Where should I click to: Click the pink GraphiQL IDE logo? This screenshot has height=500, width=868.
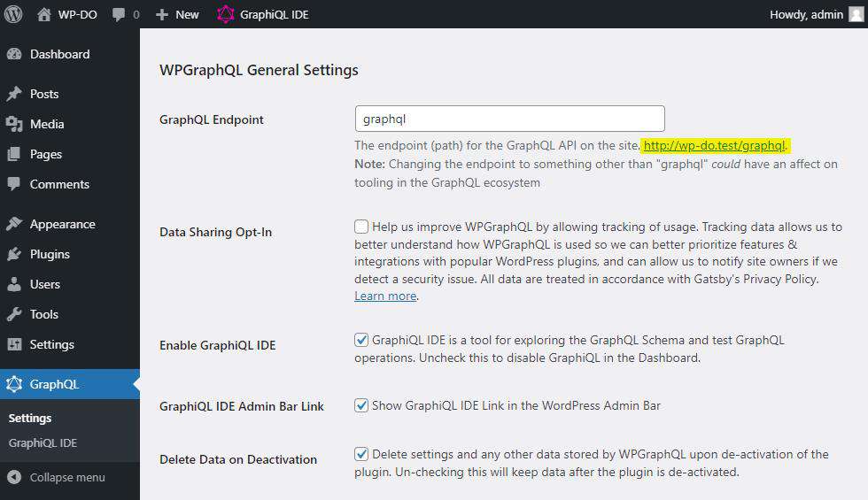coord(225,14)
